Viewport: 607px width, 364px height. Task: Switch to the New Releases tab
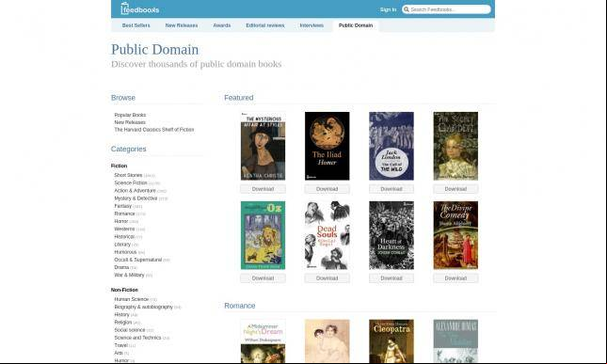click(182, 25)
